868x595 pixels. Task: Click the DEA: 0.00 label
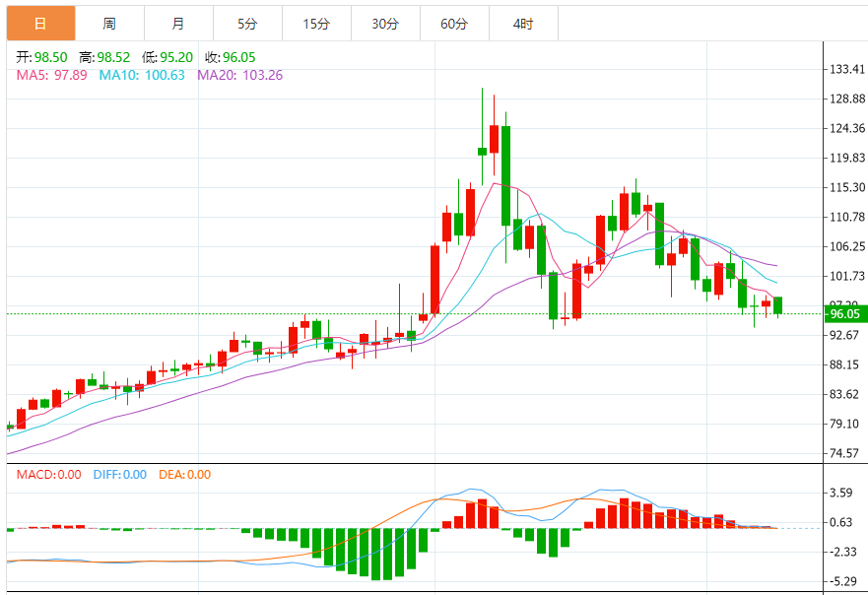[182, 474]
